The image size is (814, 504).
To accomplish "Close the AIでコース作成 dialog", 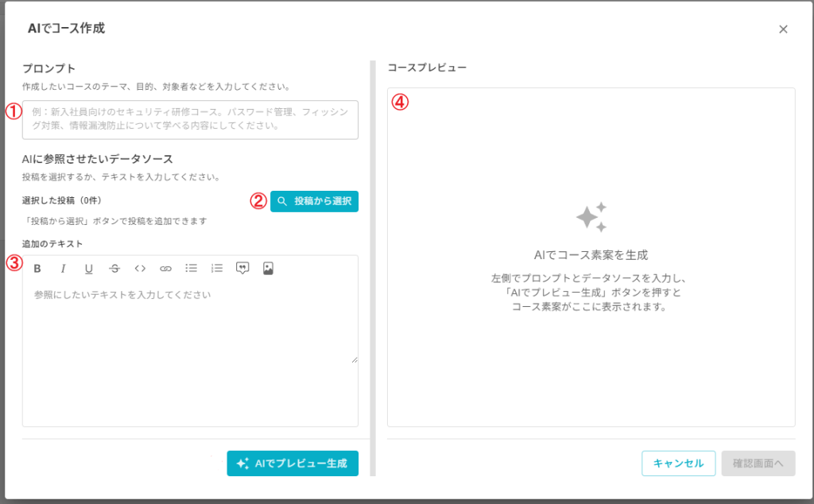I will 783,29.
